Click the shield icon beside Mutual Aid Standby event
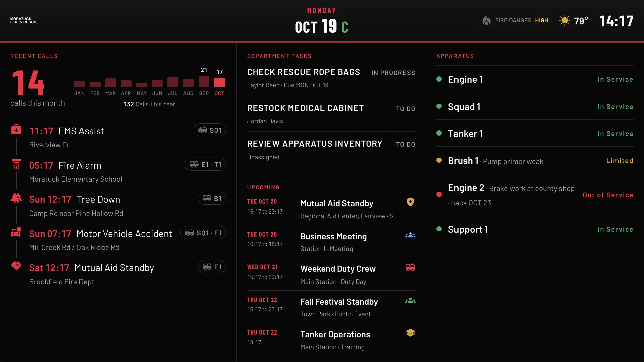 (x=410, y=202)
